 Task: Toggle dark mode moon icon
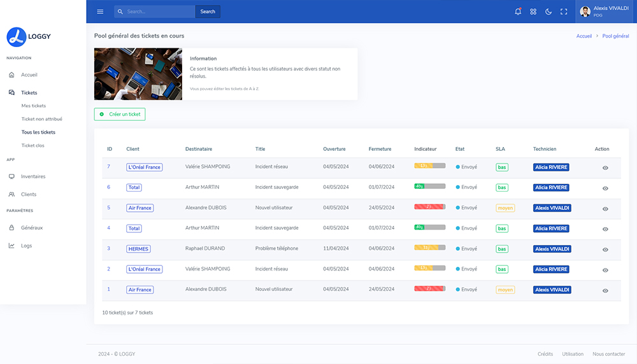point(548,11)
